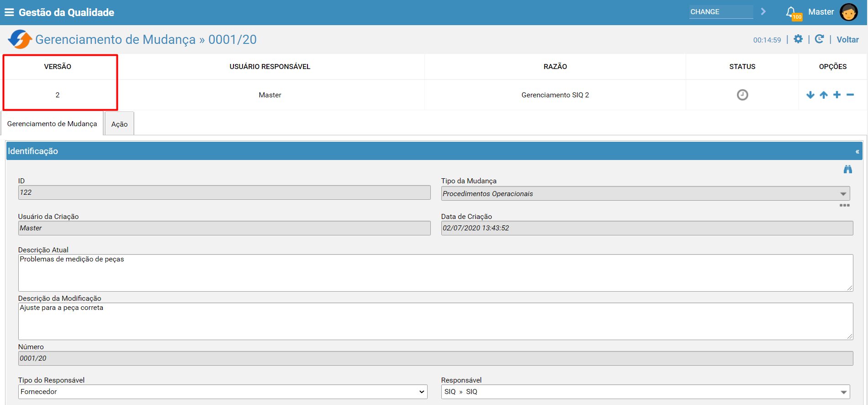Click the arrow next to CHANGE field
This screenshot has width=868, height=405.
[763, 11]
